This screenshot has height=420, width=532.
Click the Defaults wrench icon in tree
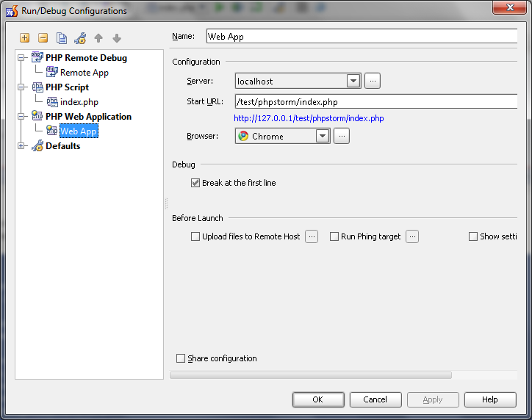tap(37, 145)
